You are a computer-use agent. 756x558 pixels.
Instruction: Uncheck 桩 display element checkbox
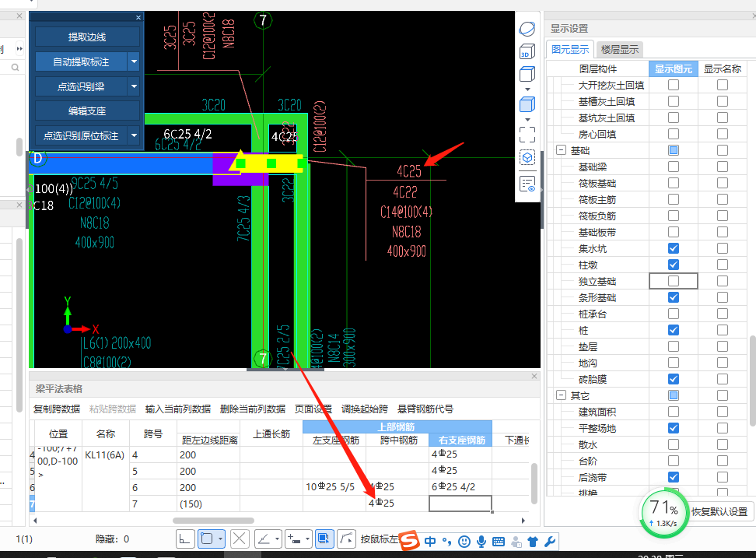click(x=674, y=330)
